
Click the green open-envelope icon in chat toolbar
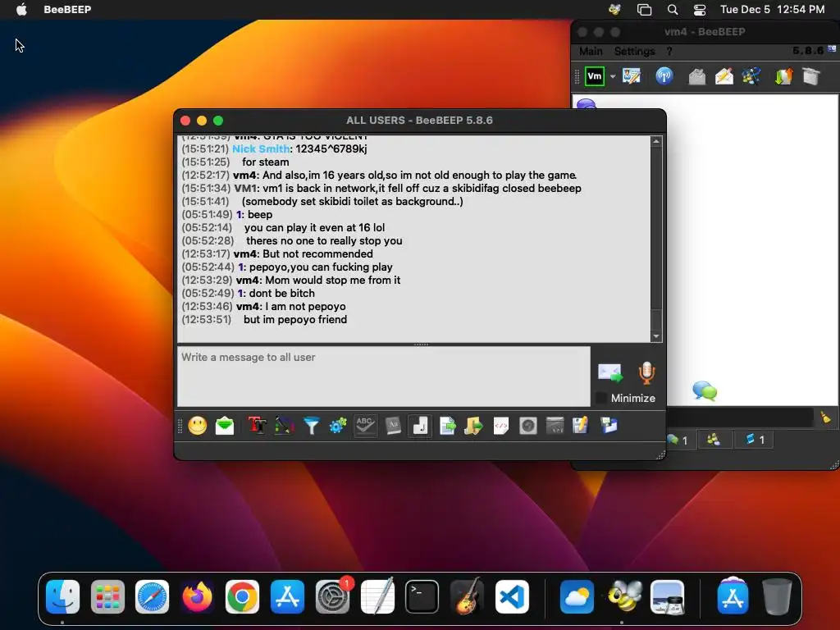tap(225, 426)
